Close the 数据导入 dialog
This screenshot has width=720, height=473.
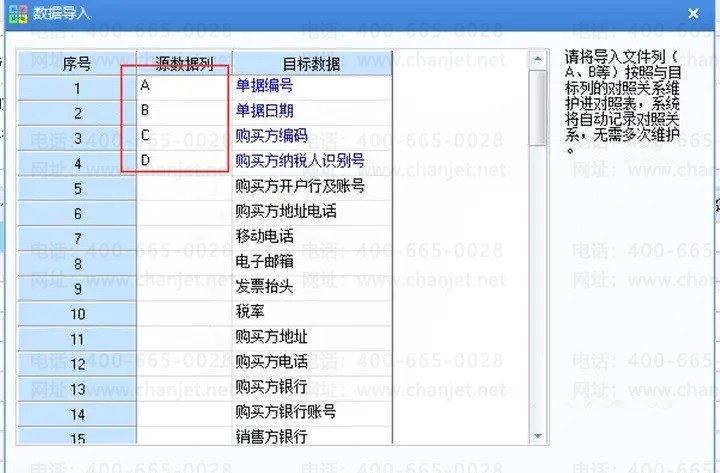tap(693, 13)
